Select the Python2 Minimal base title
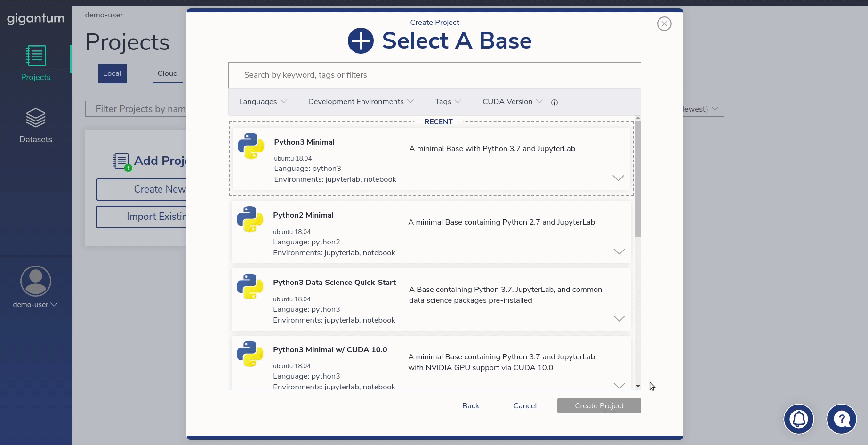The height and width of the screenshot is (445, 868). 303,215
